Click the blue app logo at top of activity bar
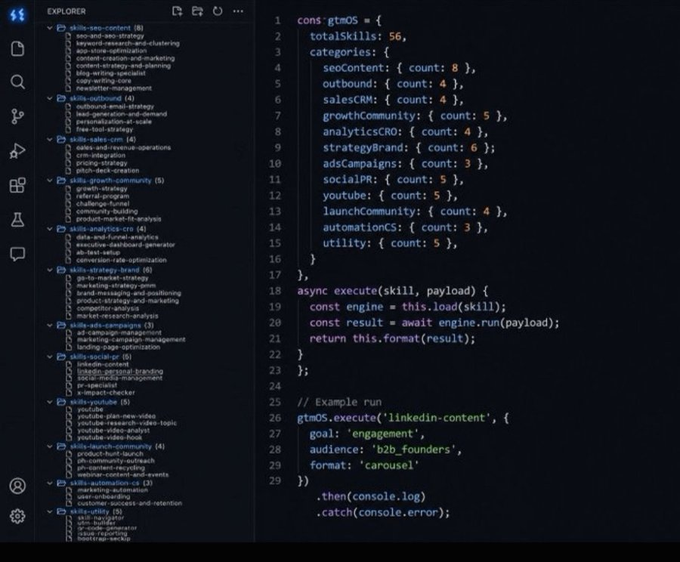 [17, 15]
